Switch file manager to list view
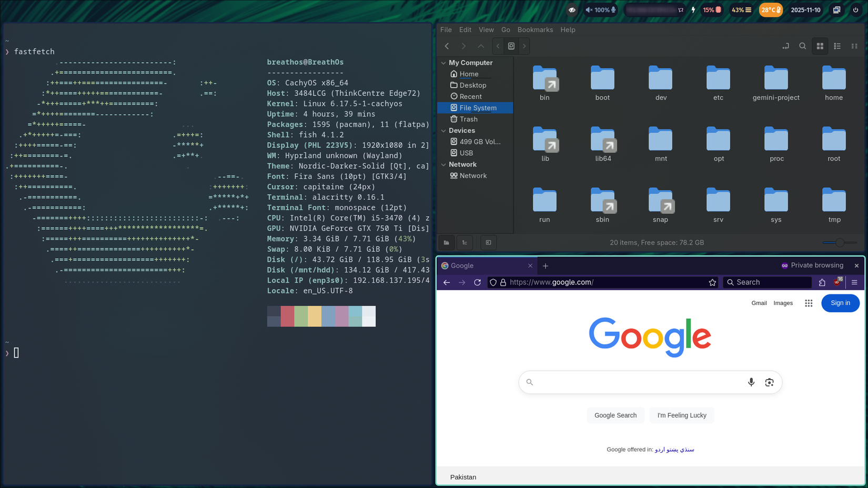 pyautogui.click(x=837, y=46)
